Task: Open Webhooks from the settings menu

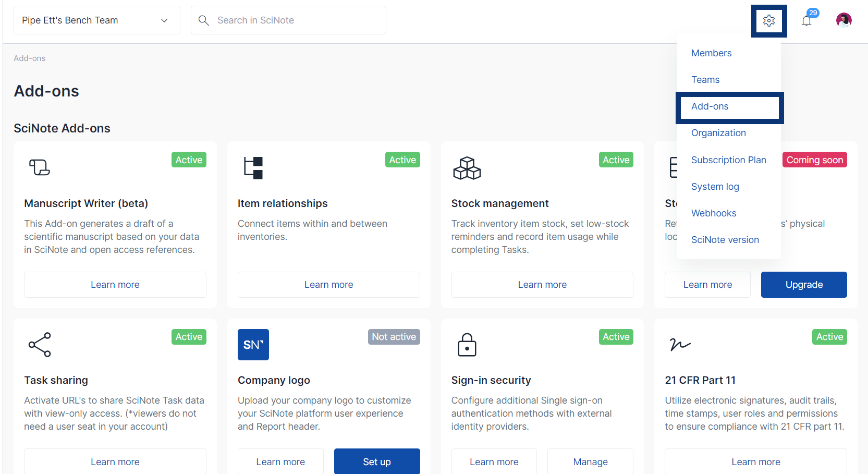Action: coord(714,213)
